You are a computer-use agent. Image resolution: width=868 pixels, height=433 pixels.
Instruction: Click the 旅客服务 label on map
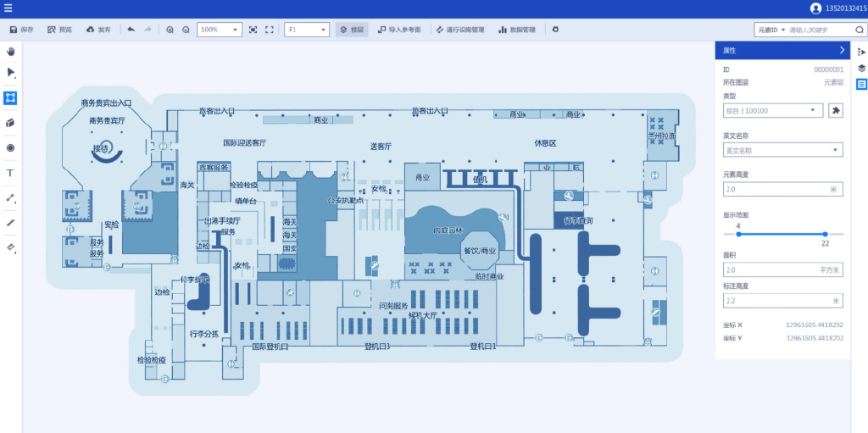tap(214, 167)
